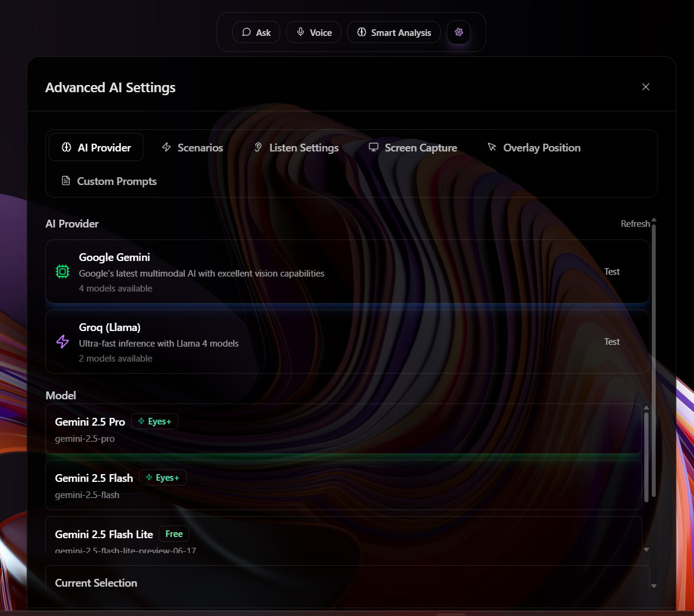Click the purple settings gear icon

459,32
